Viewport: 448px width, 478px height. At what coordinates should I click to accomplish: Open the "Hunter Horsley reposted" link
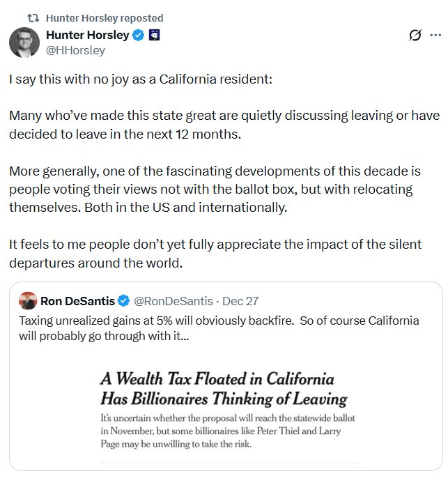tap(105, 18)
